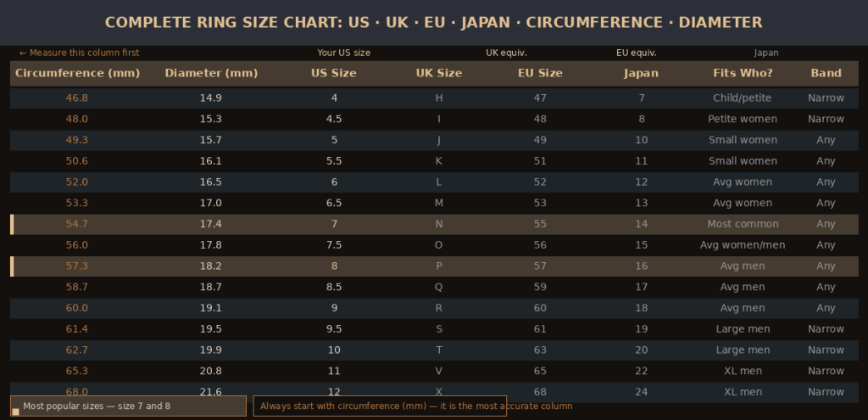Image resolution: width=868 pixels, height=420 pixels.
Task: Select the 18.2 diameter cell
Action: 211,266
